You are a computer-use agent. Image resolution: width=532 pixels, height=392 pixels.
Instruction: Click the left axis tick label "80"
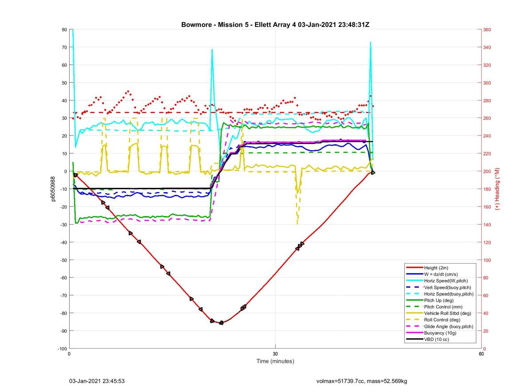coord(64,30)
